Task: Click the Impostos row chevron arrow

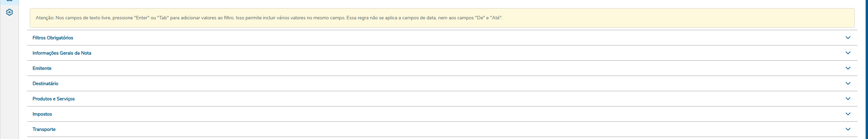Action: (x=848, y=114)
